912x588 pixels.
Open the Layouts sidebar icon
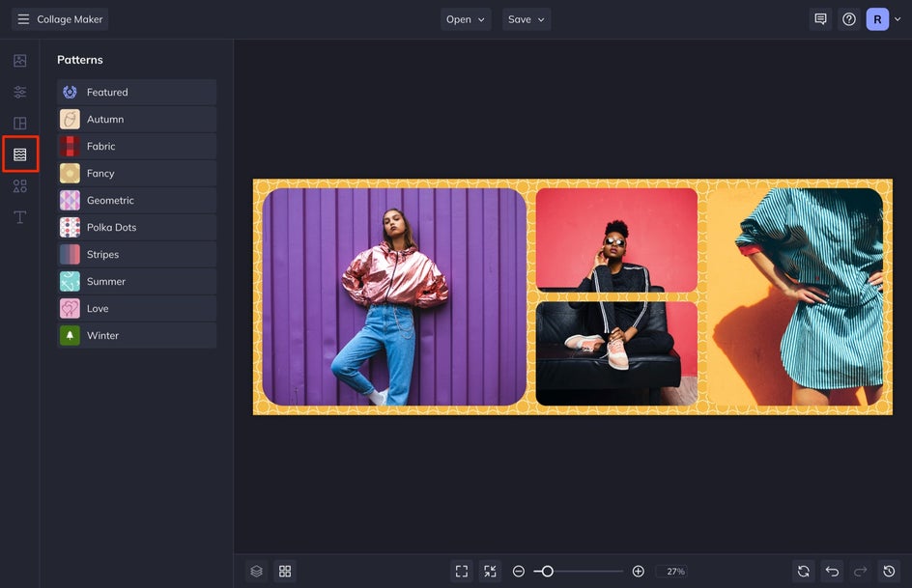click(19, 124)
